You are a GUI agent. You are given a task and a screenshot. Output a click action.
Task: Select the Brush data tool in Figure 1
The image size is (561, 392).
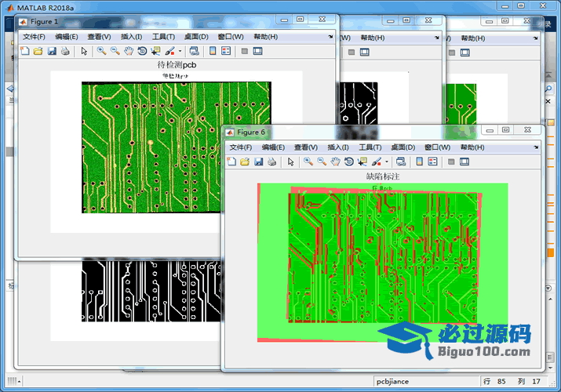point(169,51)
